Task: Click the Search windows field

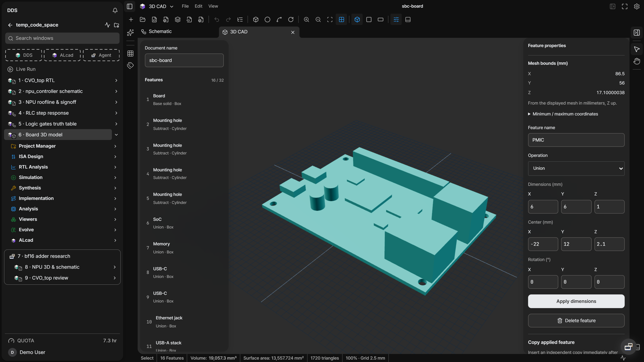Action: (x=62, y=38)
